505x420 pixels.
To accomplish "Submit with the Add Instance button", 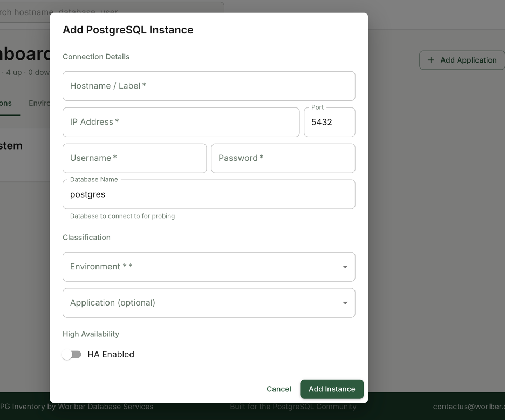I will point(332,389).
